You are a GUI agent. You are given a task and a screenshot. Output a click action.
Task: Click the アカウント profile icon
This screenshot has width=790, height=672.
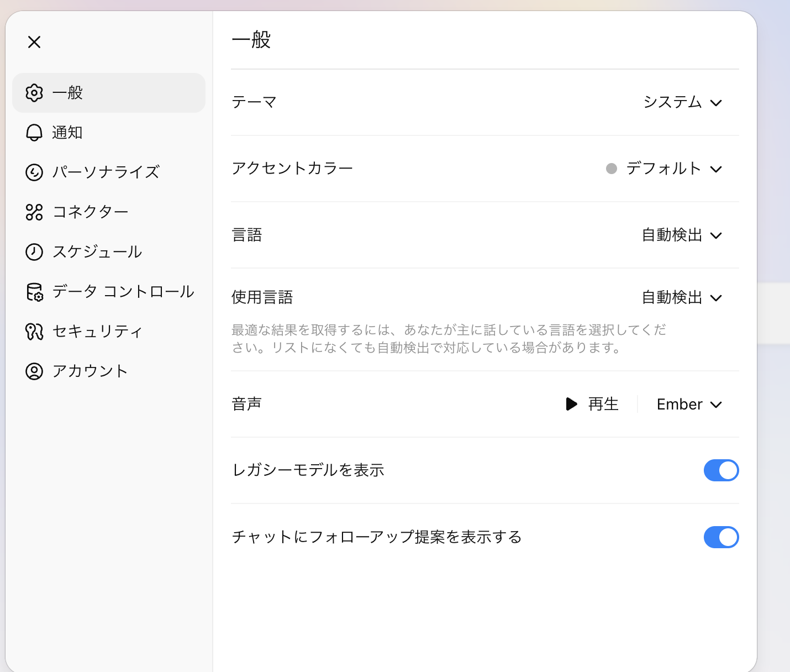(x=34, y=371)
